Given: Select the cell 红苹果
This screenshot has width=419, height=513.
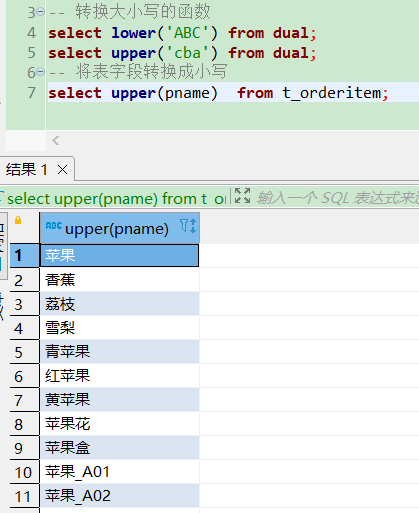Looking at the screenshot, I should [119, 376].
